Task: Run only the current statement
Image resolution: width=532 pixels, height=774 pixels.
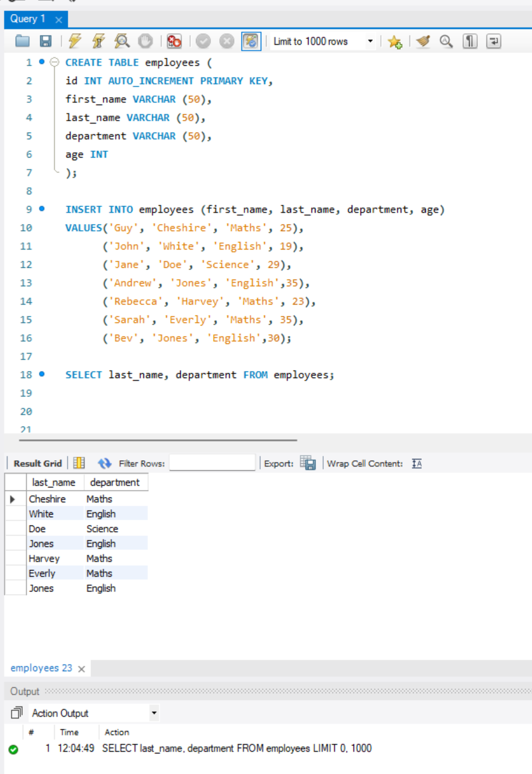Action: tap(98, 41)
